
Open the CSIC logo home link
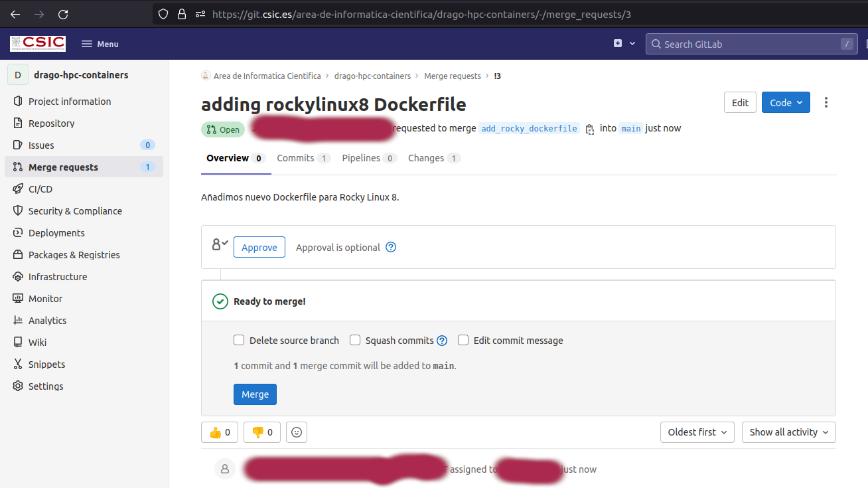pos(38,44)
